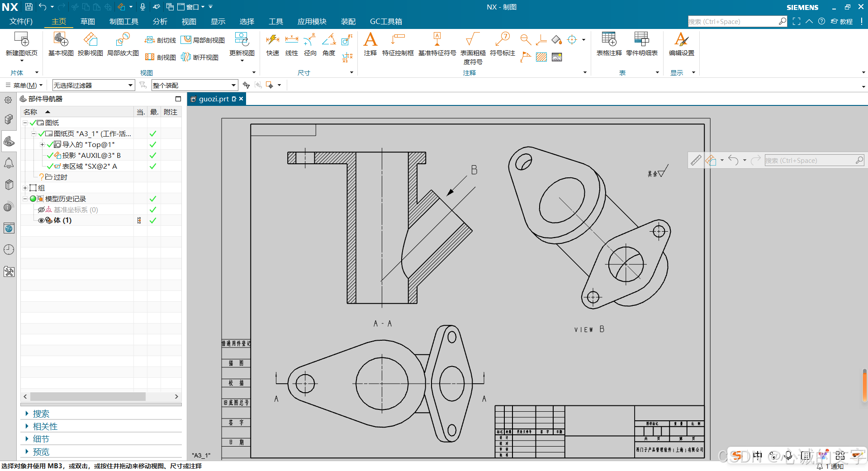Image resolution: width=868 pixels, height=471 pixels.
Task: Select the 线性 linear dimension tool
Action: (291, 44)
